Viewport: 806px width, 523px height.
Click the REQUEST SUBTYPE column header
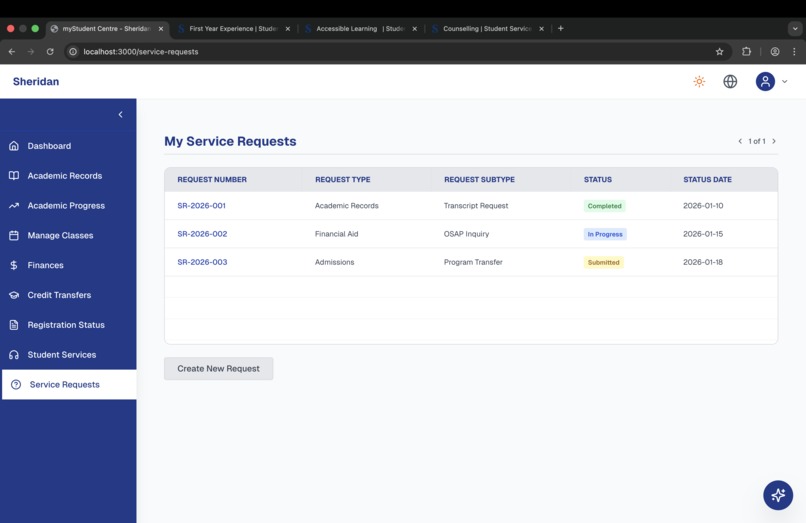(479, 179)
